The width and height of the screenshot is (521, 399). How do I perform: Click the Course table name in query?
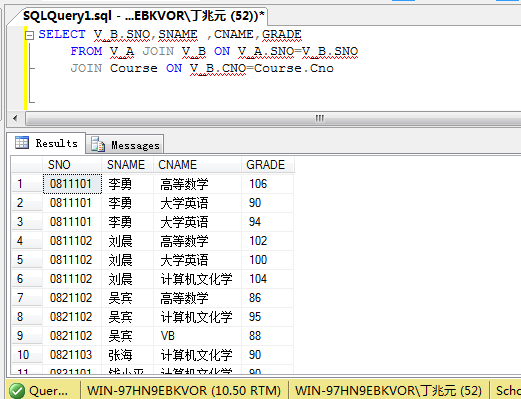coord(134,68)
